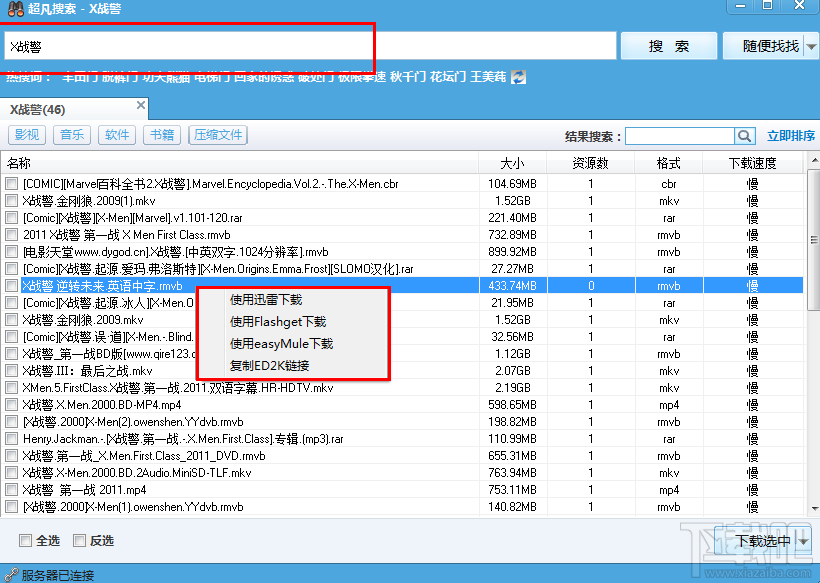The width and height of the screenshot is (820, 583).
Task: Click hot word 王美莼
Action: tap(488, 77)
